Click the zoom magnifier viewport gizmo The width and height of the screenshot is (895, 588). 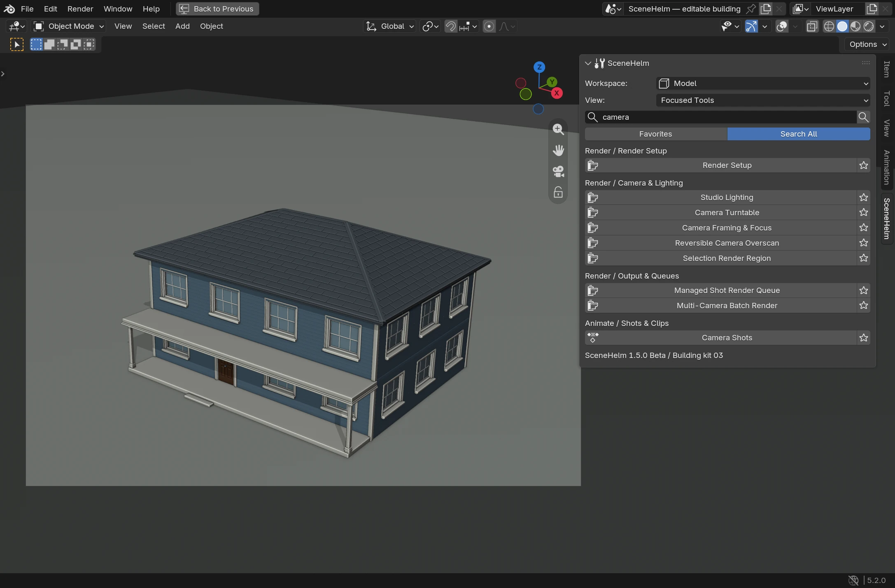point(558,129)
